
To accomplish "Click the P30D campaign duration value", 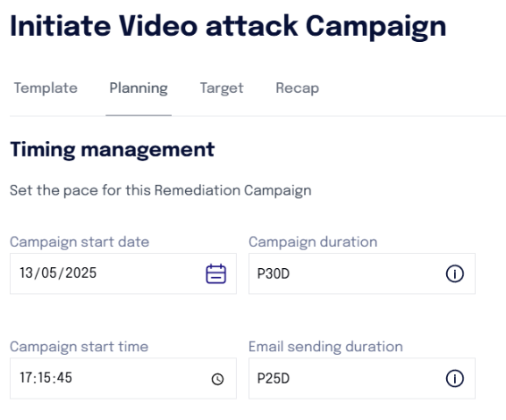I will tap(274, 273).
